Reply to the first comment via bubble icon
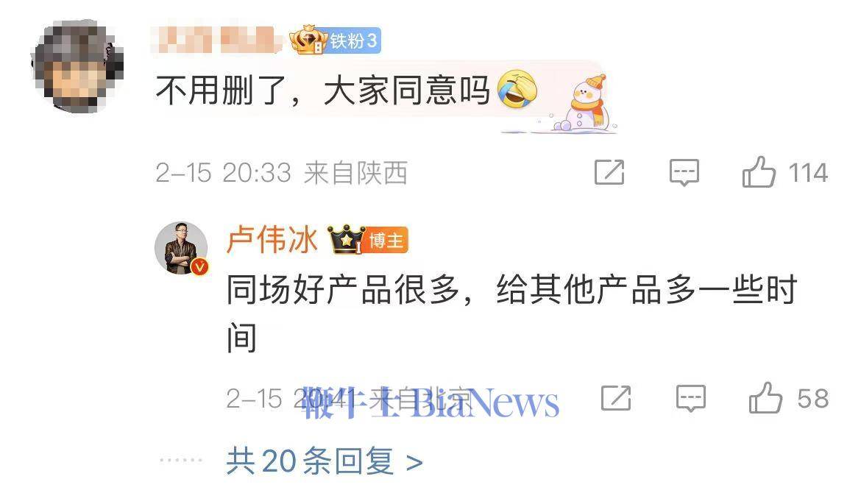861x504 pixels. (684, 172)
